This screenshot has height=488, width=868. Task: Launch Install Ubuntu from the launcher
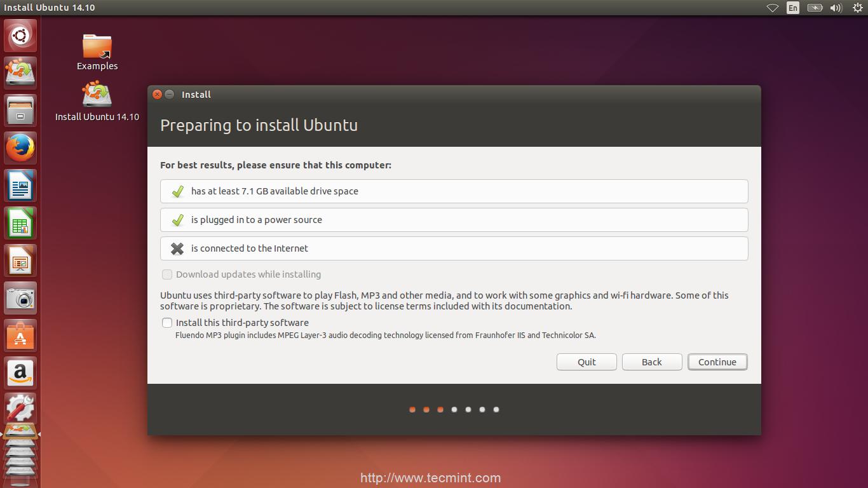20,72
